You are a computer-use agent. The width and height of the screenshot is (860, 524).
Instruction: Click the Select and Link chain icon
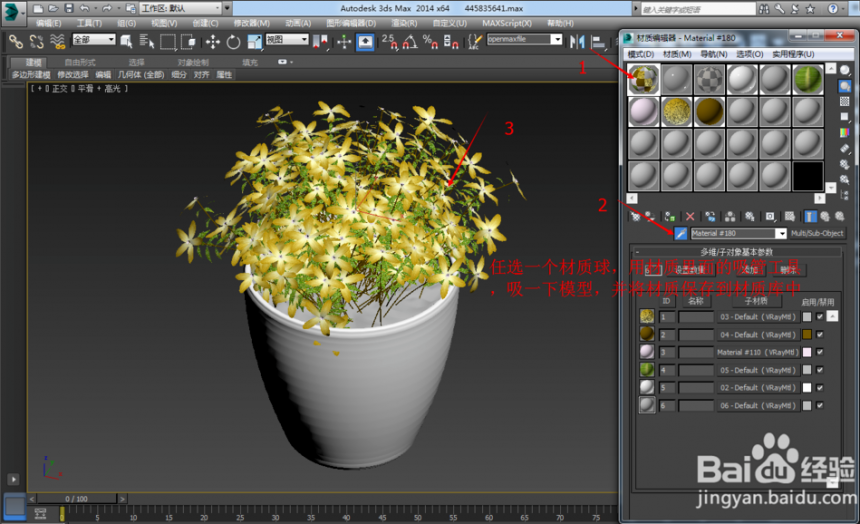15,42
